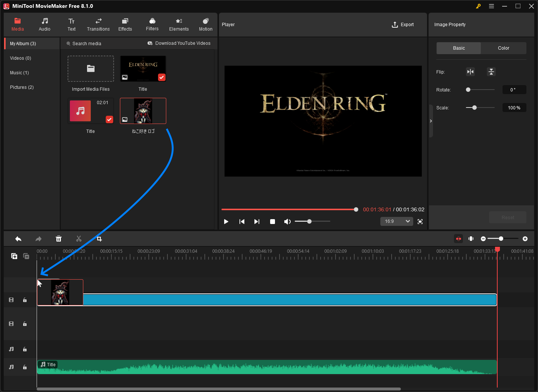Open the Motion tab
538x392 pixels.
(205, 25)
